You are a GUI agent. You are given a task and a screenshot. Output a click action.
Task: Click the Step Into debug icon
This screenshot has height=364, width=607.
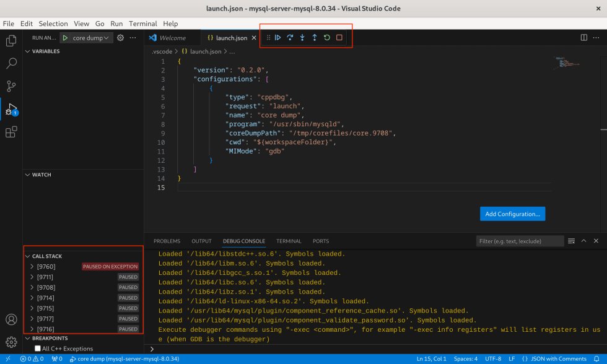pyautogui.click(x=302, y=37)
